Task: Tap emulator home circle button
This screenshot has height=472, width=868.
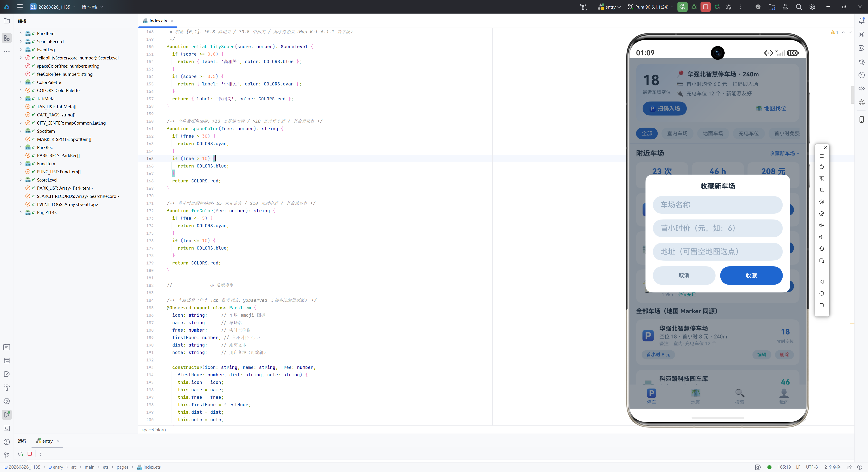Action: click(821, 293)
